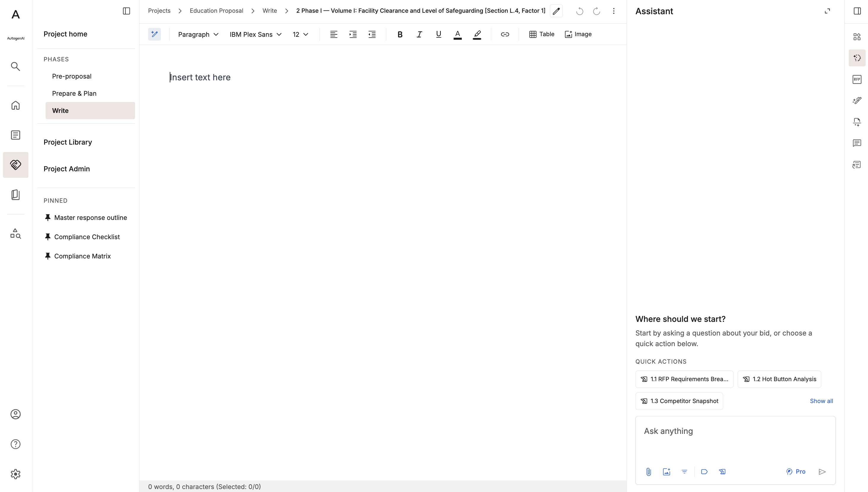Select the Write phase
This screenshot has width=868, height=492.
(90, 111)
